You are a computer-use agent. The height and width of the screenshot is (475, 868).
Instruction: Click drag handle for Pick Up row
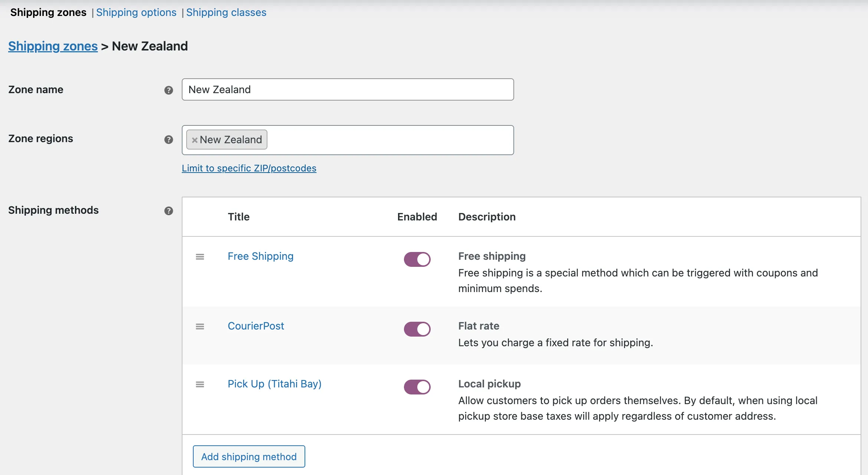point(200,384)
